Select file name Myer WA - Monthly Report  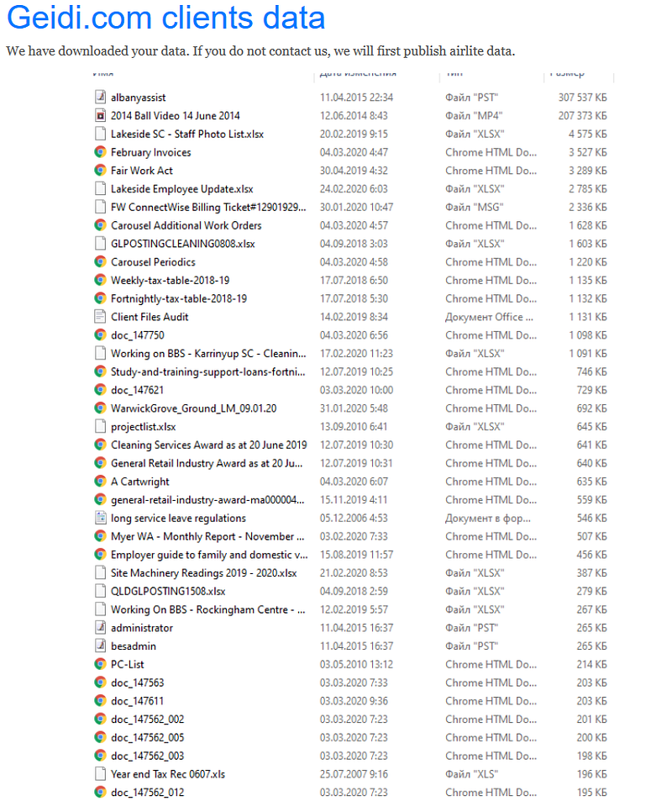[207, 536]
